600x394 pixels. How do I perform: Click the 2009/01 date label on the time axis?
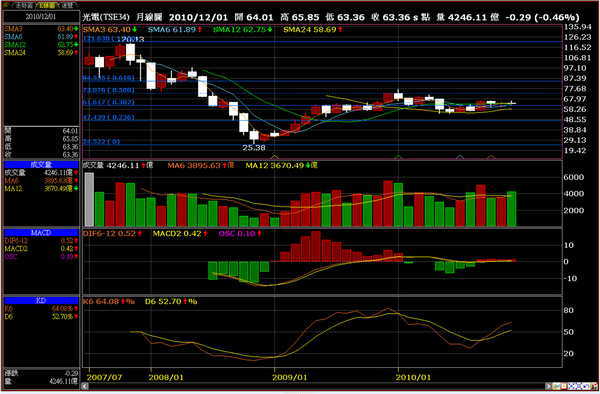tap(290, 377)
